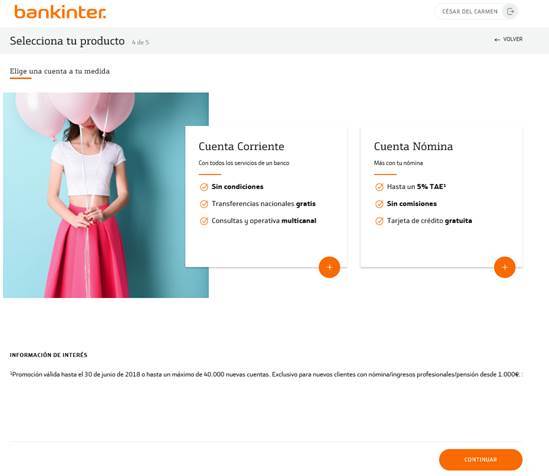This screenshot has height=476, width=549.
Task: Click the Elige una cuenta a tu medida heading
Action: pos(60,71)
